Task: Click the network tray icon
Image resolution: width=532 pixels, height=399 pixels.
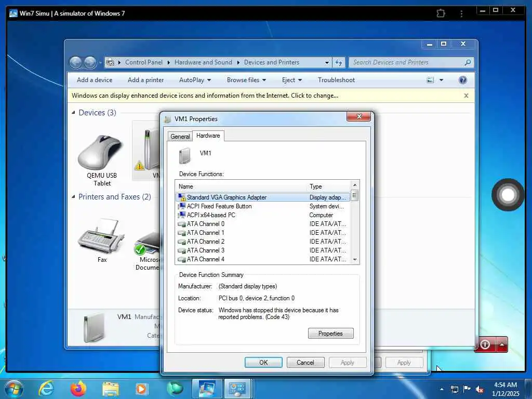Action: point(454,389)
